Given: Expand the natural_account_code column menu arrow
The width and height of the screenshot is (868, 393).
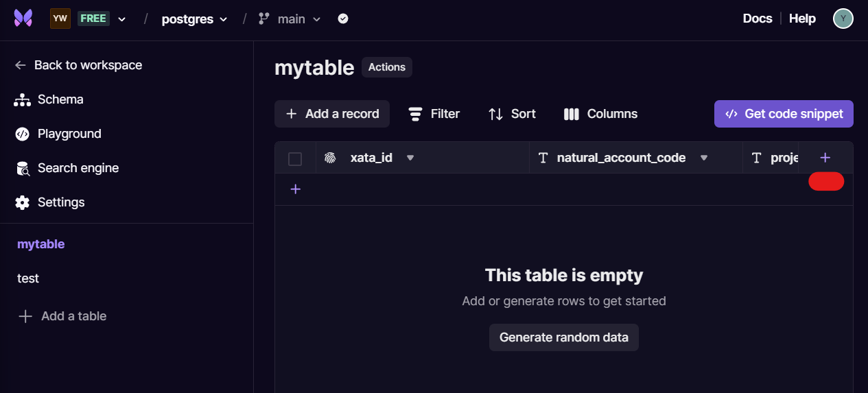Looking at the screenshot, I should point(703,158).
